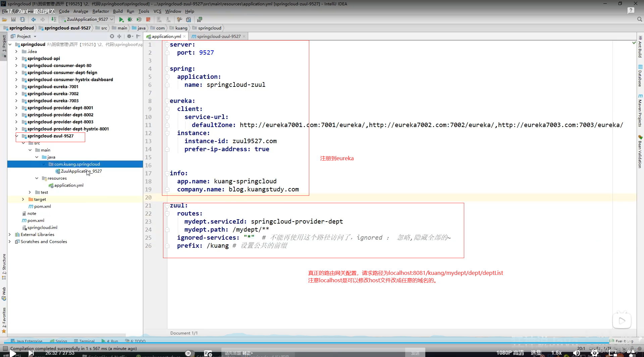Image resolution: width=644 pixels, height=357 pixels.
Task: Collapse the resources folder
Action: [37, 178]
